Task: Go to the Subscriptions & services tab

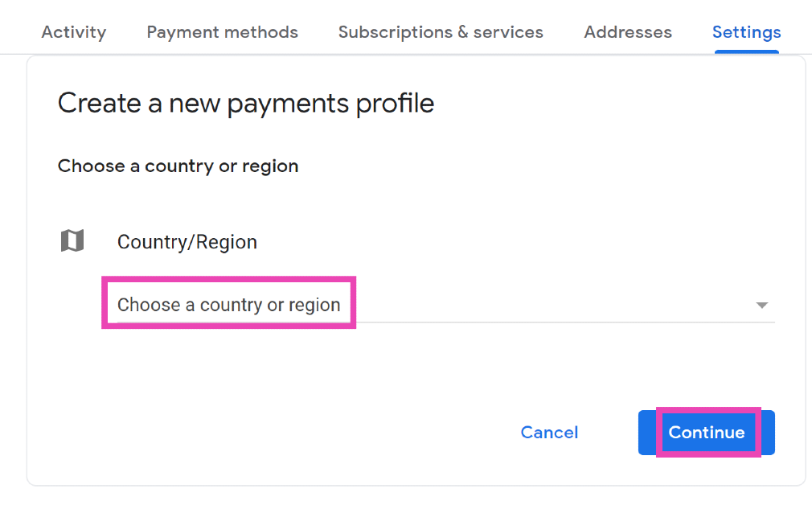Action: pyautogui.click(x=441, y=32)
